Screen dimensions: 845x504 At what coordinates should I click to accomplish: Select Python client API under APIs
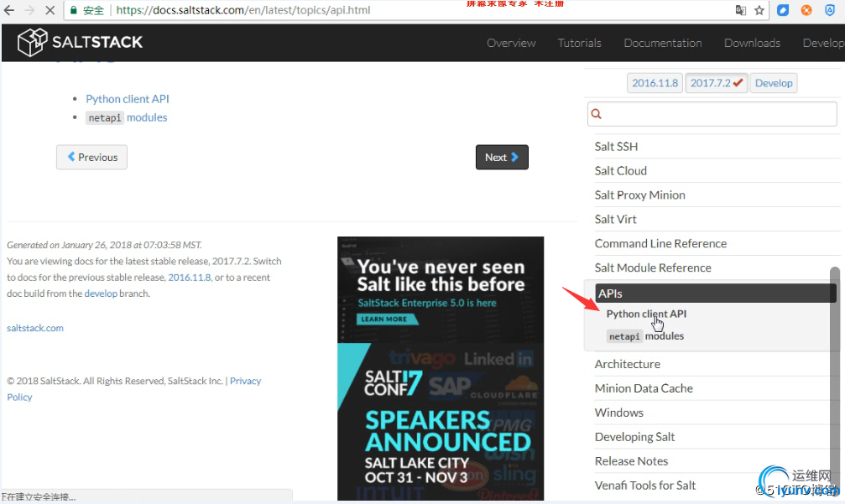click(x=646, y=314)
